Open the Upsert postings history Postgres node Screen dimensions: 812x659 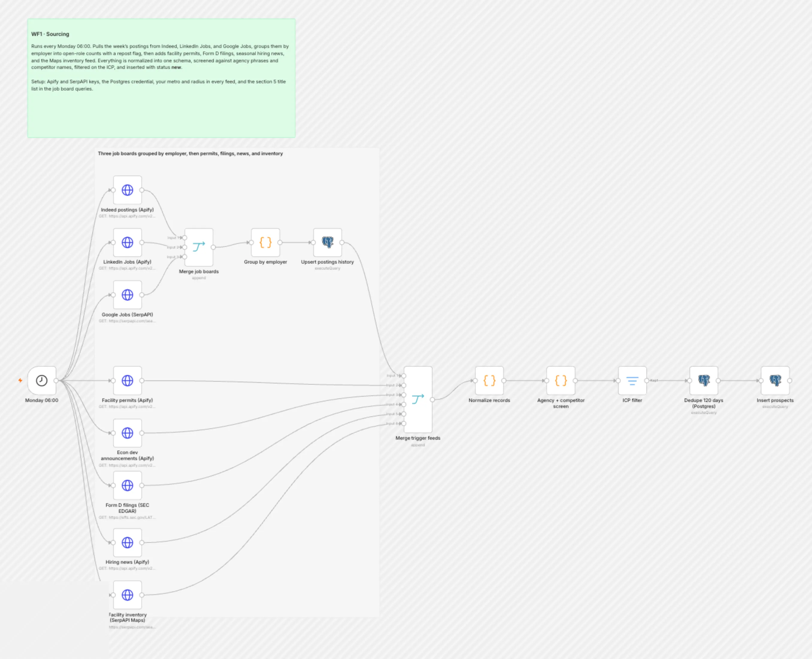328,242
